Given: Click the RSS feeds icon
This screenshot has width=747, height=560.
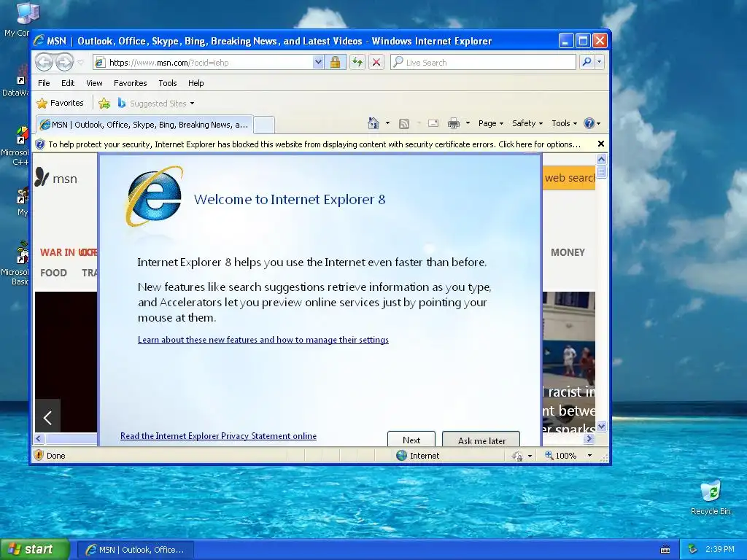Looking at the screenshot, I should pos(404,124).
